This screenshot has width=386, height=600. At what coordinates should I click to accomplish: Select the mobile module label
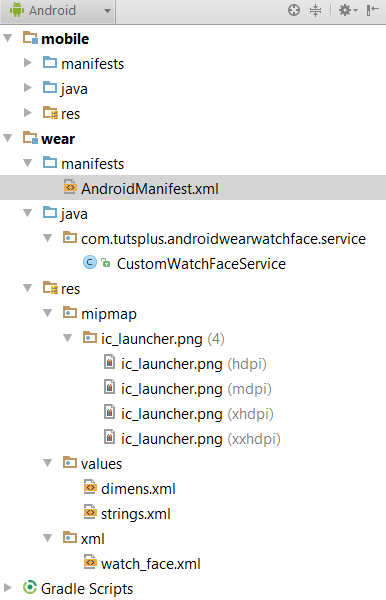(65, 39)
